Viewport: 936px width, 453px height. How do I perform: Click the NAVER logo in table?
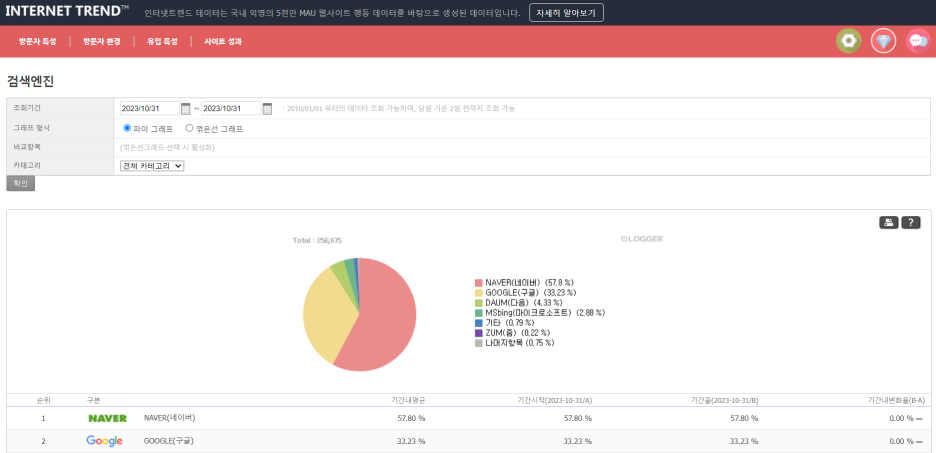click(x=107, y=418)
